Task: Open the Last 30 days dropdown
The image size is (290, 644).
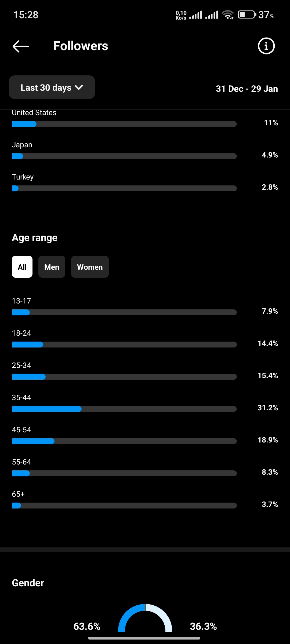Action: [x=52, y=87]
